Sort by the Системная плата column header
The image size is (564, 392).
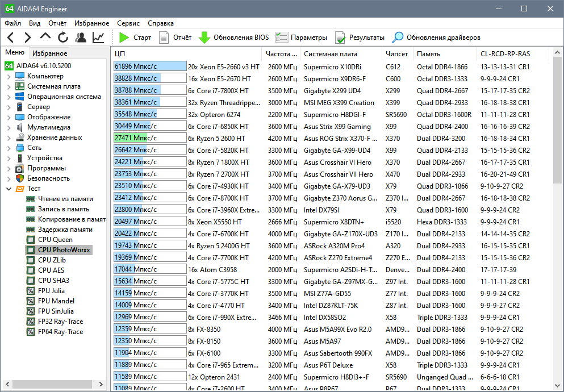point(341,54)
